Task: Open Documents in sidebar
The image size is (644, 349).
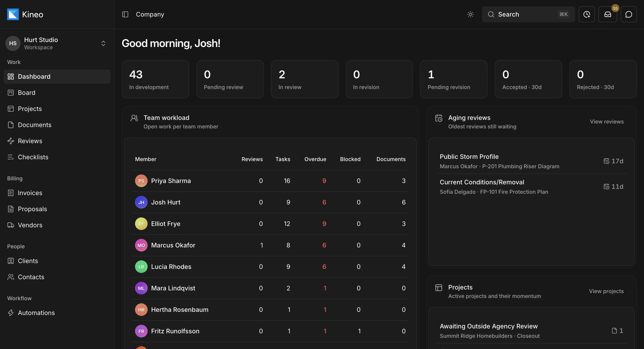Action: click(57, 125)
